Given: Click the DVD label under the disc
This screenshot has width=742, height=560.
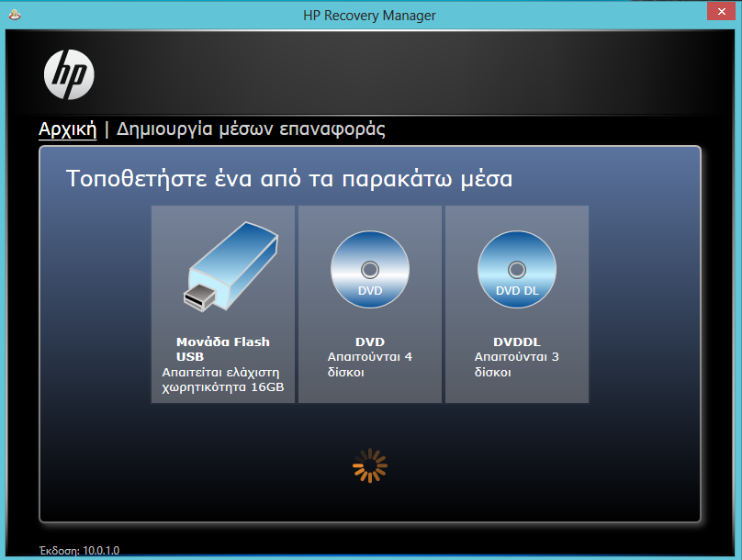Looking at the screenshot, I should 370,342.
